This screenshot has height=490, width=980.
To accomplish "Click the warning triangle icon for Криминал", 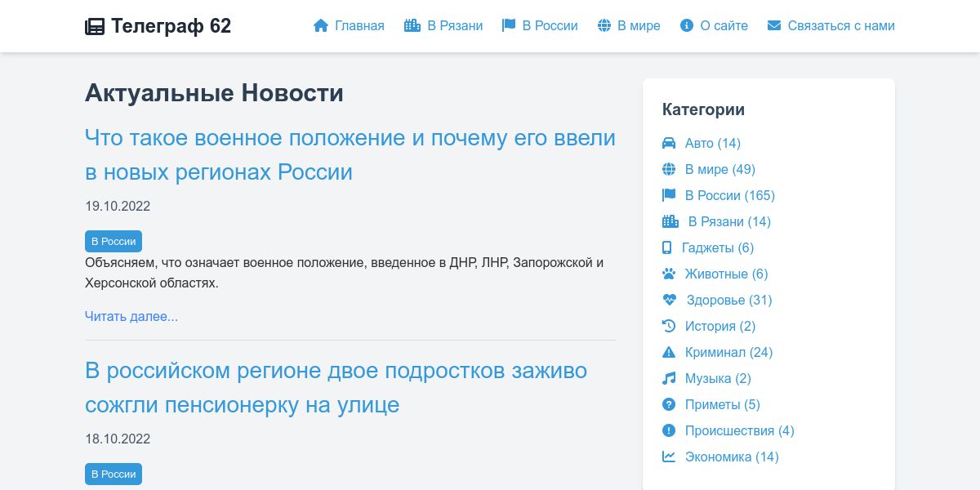I will 669,352.
